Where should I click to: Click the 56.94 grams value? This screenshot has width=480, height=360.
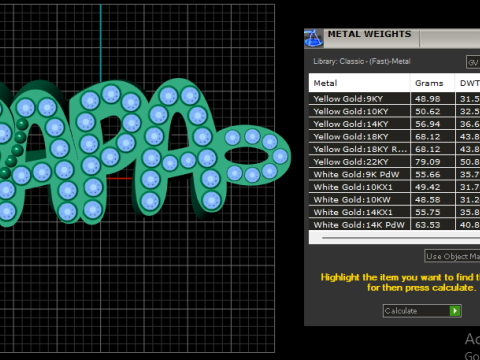[428, 124]
